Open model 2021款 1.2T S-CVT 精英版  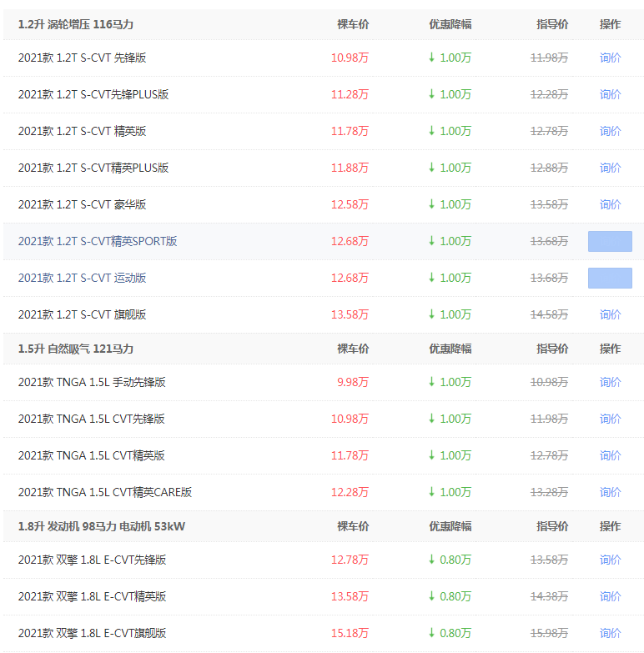point(83,131)
